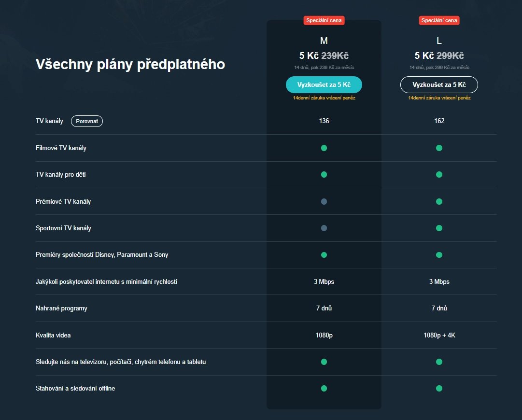Click the "Nahrané programy" row label
Viewport: 522px width, 420px height.
pos(61,308)
